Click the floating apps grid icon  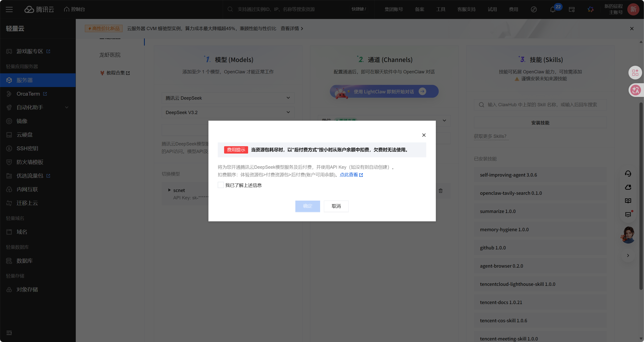coord(635,73)
